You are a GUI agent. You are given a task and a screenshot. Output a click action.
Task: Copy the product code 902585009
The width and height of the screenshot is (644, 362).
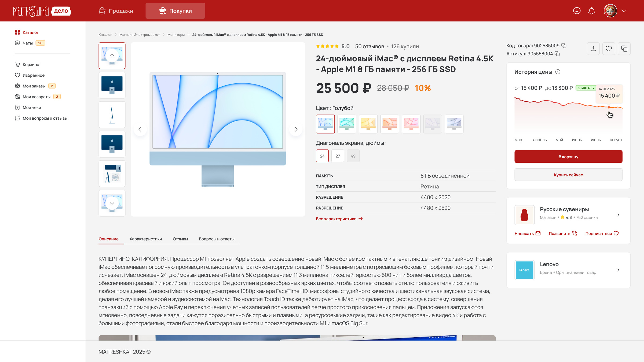pyautogui.click(x=564, y=46)
